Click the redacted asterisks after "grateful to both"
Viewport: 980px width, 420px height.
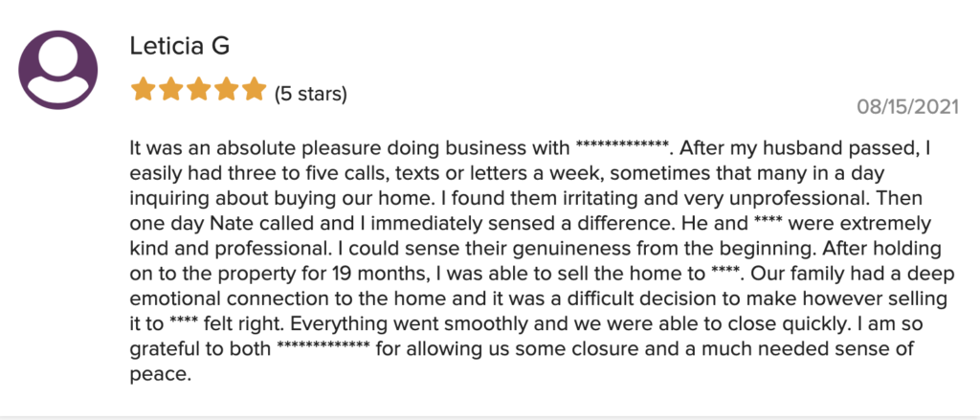click(323, 345)
